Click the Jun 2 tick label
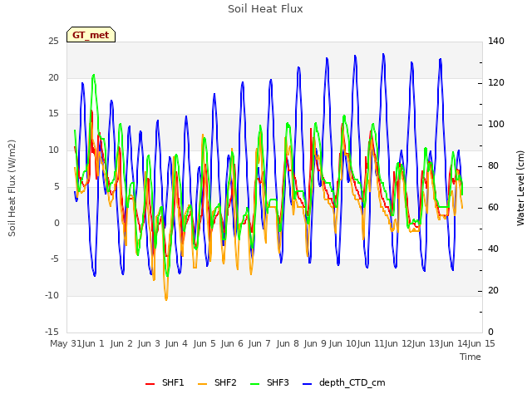 121,343
